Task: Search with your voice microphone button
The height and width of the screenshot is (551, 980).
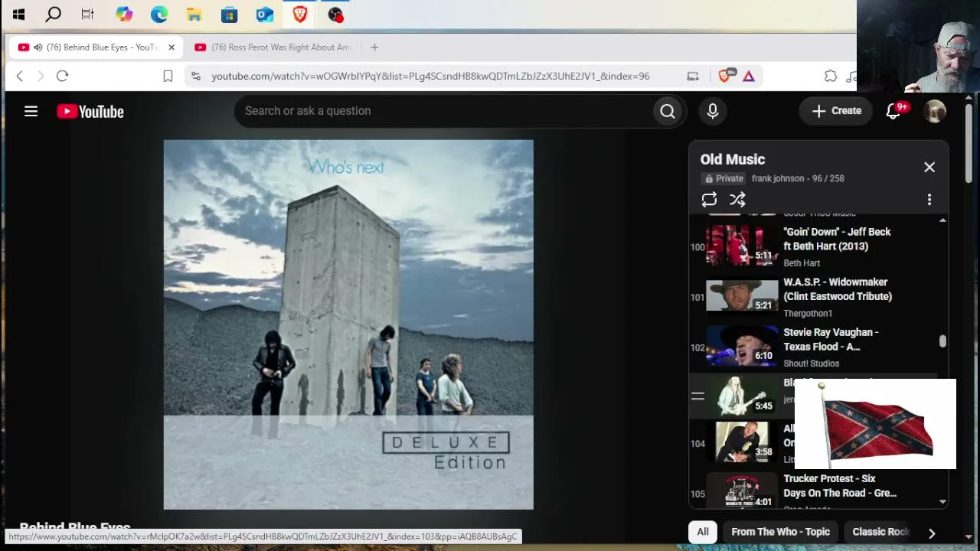Action: coord(713,111)
